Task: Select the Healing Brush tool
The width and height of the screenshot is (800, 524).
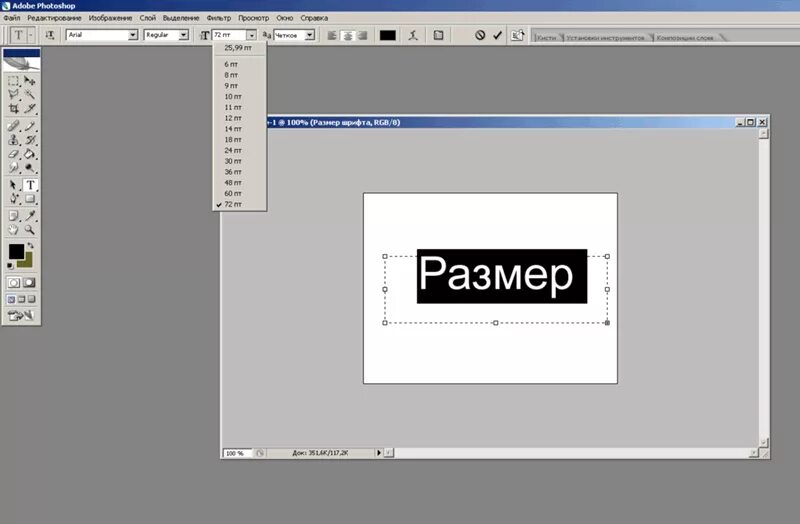Action: [x=13, y=126]
